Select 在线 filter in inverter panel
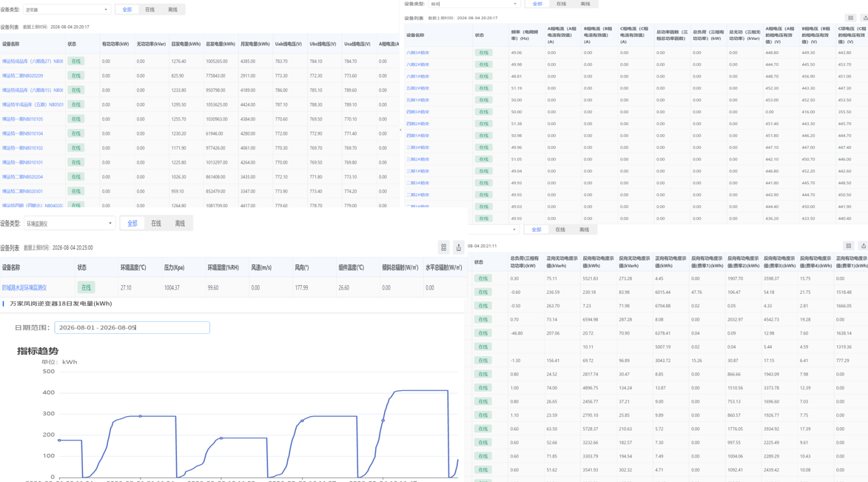The height and width of the screenshot is (482, 868). 150,10
